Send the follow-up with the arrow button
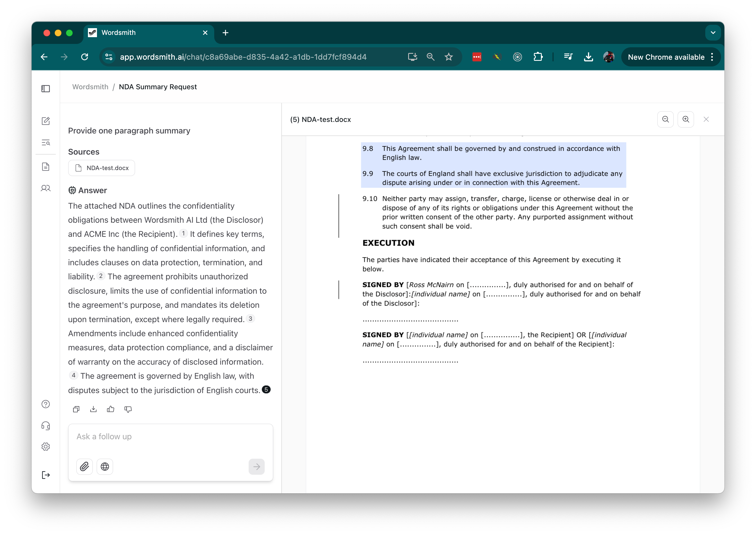 pos(257,467)
